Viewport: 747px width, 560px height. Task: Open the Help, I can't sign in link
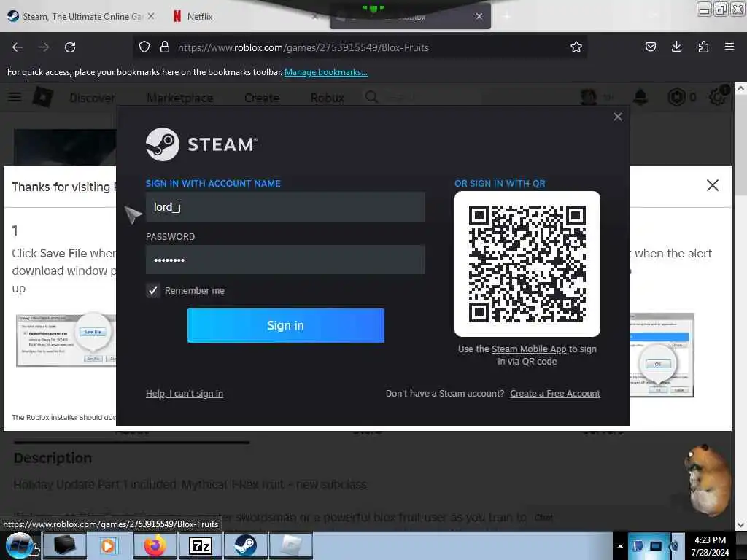click(x=185, y=393)
